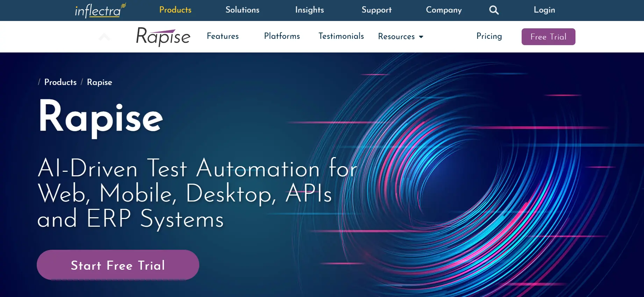Open the Support menu
The image size is (644, 297).
377,10
